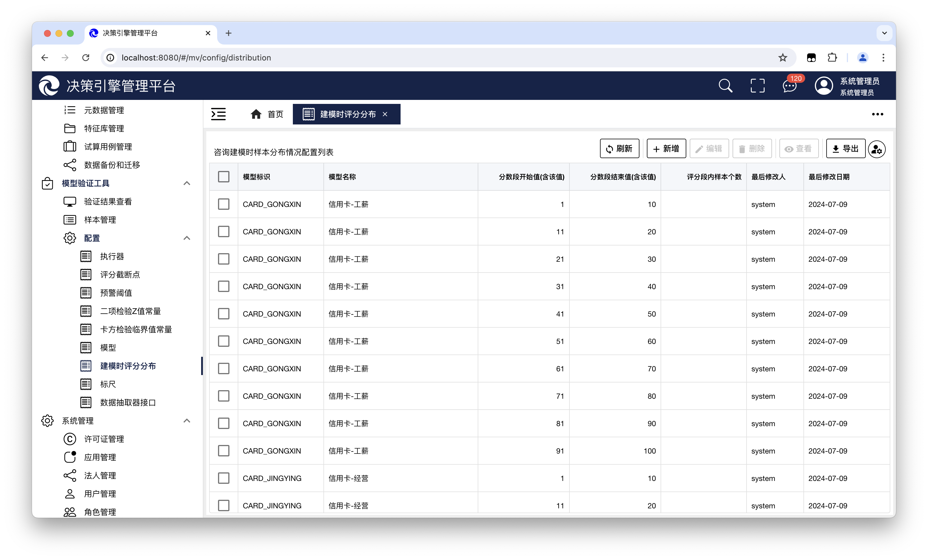Open 评分截断点 in the sidebar

[x=120, y=275]
